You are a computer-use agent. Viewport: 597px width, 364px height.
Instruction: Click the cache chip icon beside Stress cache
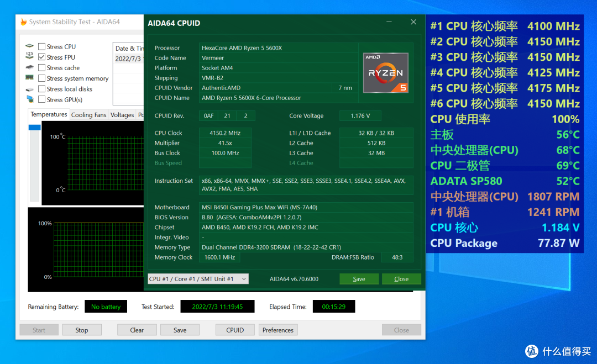pyautogui.click(x=29, y=67)
